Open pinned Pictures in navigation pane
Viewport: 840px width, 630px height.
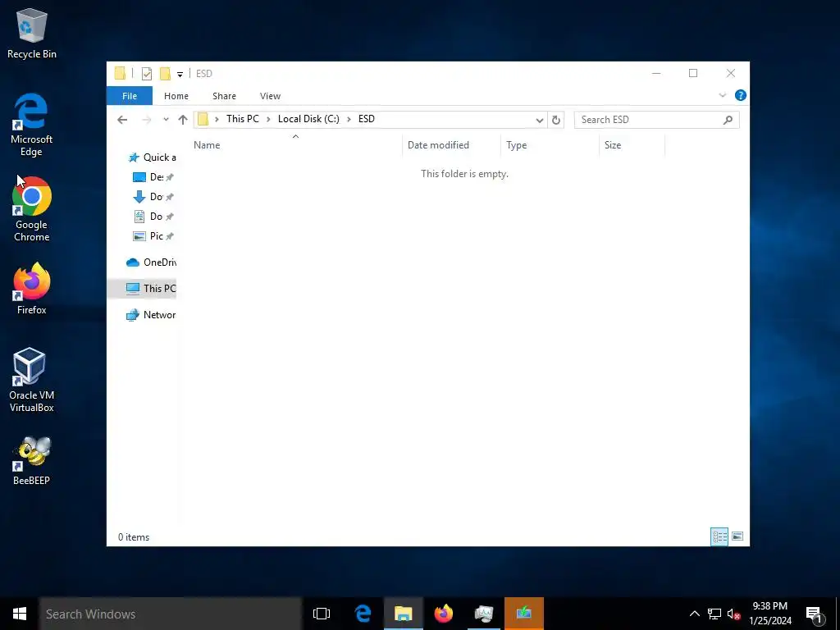[153, 236]
